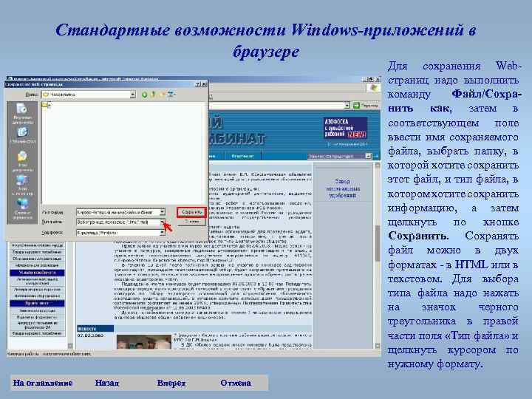The image size is (532, 399).
Task: Click the Create New Folder icon
Action: (x=162, y=95)
